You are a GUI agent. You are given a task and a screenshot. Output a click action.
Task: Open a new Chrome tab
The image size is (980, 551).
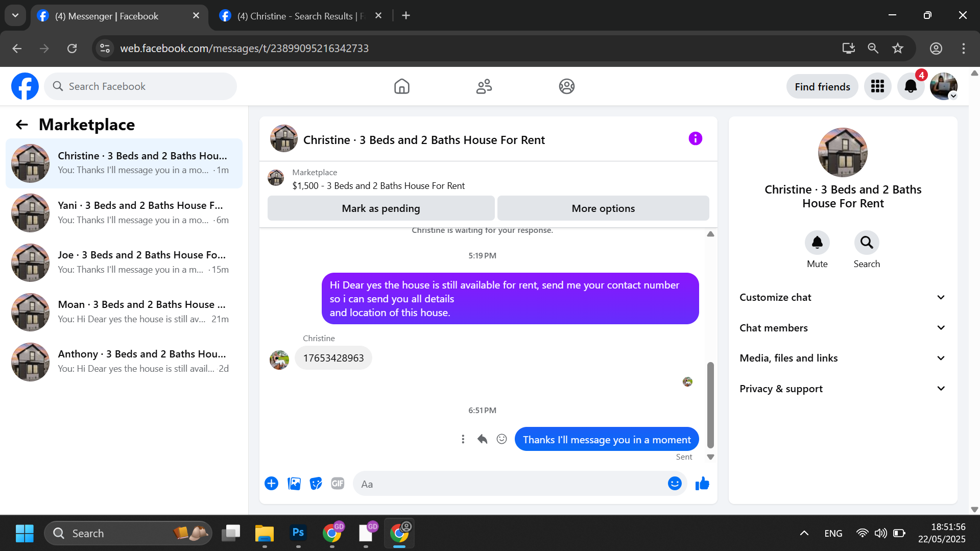(x=406, y=16)
